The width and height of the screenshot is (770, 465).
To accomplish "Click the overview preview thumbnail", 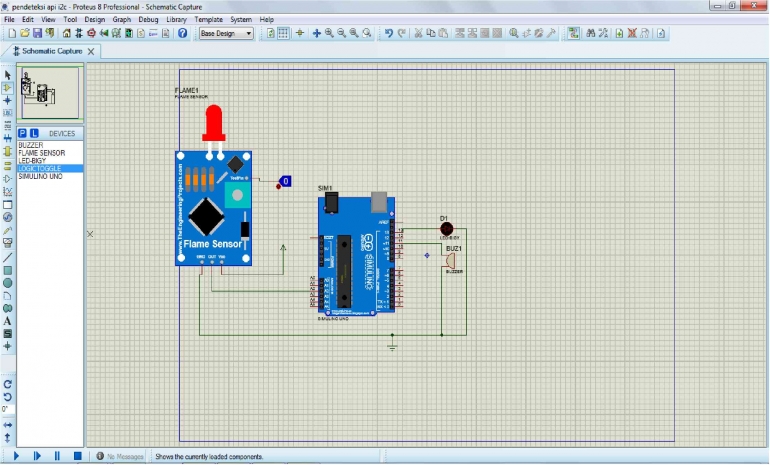I will 51,94.
